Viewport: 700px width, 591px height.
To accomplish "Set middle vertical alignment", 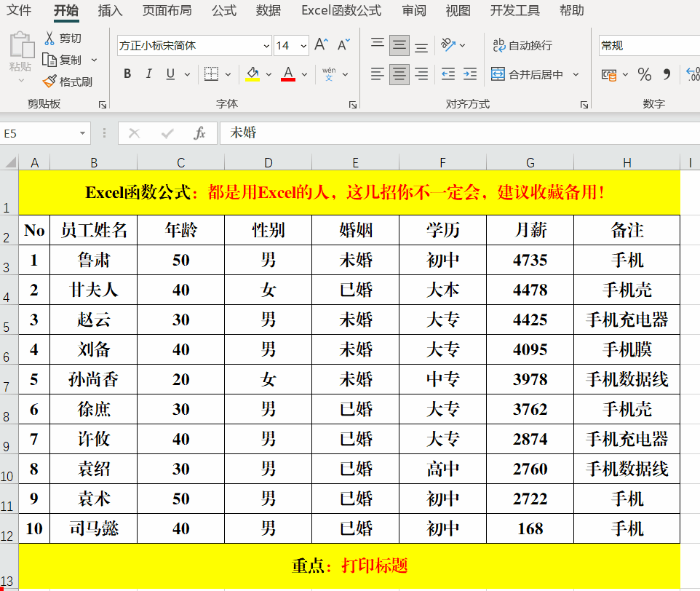I will pos(399,45).
